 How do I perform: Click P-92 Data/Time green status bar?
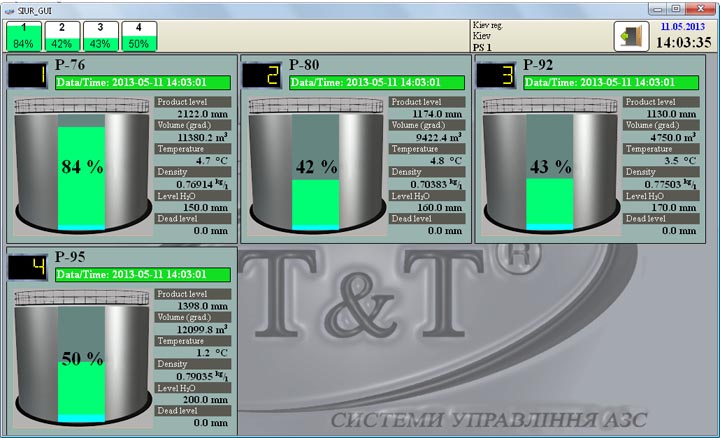(611, 83)
